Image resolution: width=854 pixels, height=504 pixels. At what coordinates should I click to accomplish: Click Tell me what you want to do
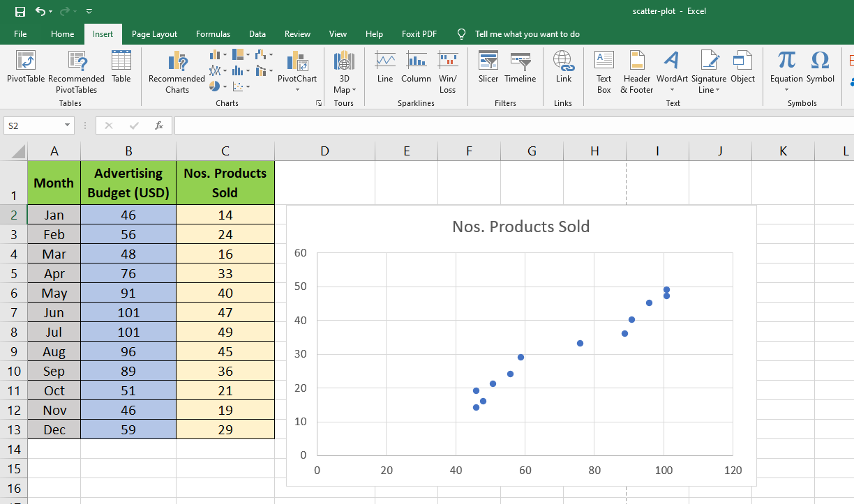(518, 33)
